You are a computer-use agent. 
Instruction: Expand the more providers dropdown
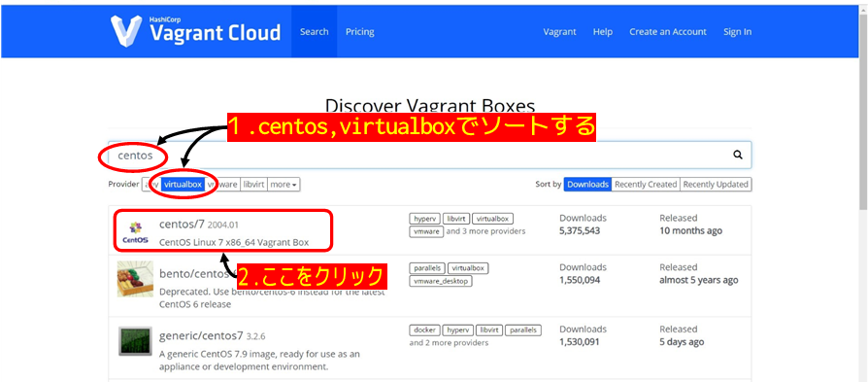(284, 184)
